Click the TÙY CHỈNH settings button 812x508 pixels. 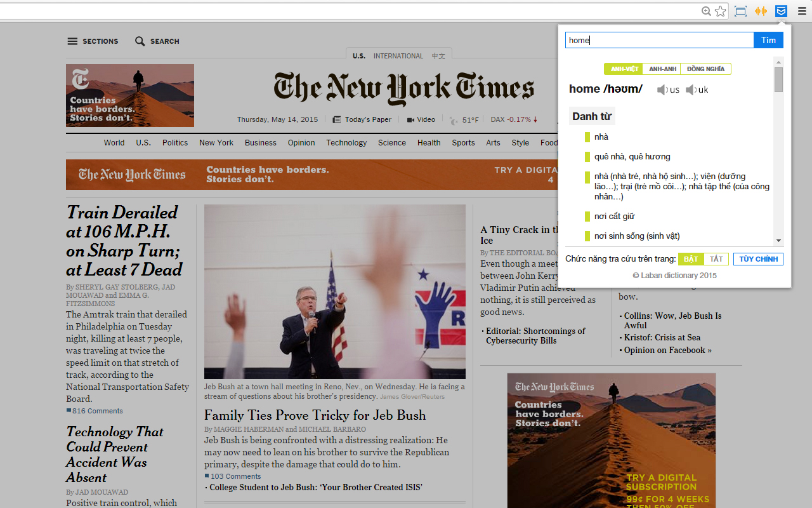tap(758, 259)
